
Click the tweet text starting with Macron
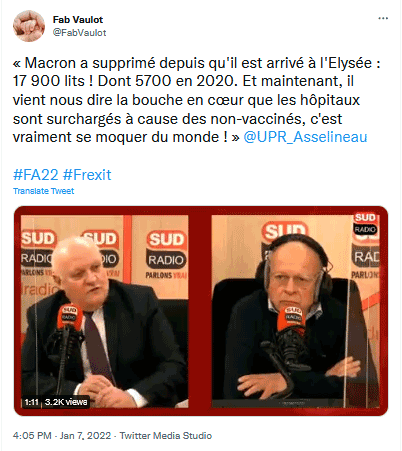(197, 100)
